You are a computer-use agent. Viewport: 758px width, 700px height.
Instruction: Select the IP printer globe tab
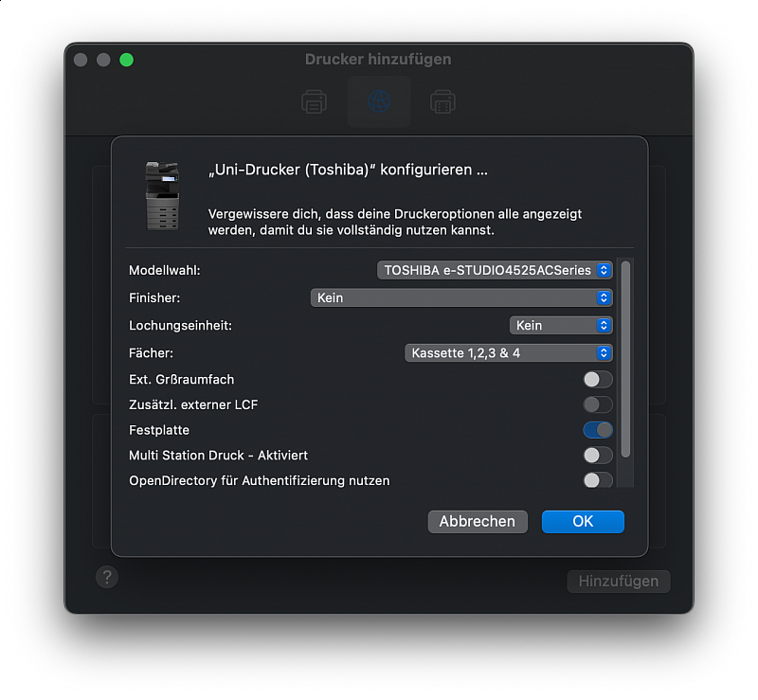click(378, 101)
